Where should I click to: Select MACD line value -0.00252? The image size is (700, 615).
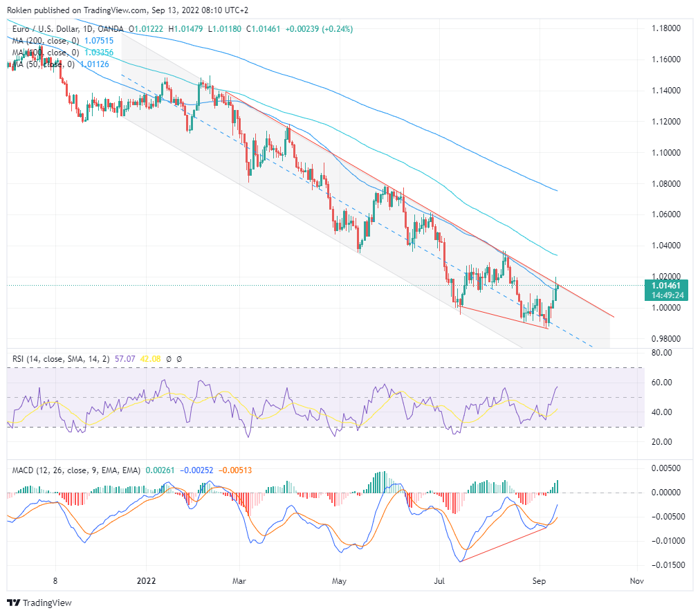point(196,470)
